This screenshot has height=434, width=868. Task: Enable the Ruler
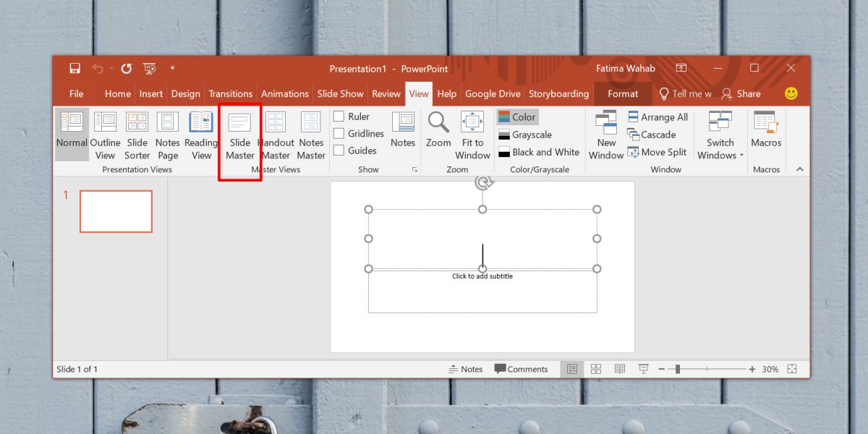click(x=340, y=116)
